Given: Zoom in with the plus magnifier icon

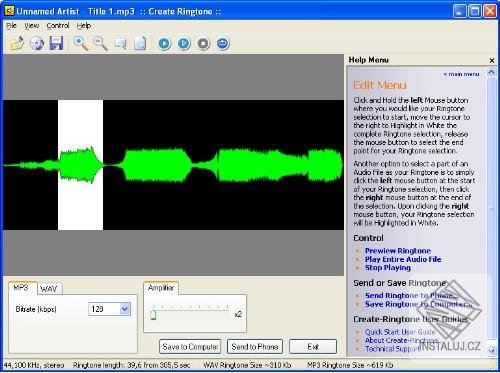Looking at the screenshot, I should click(81, 43).
